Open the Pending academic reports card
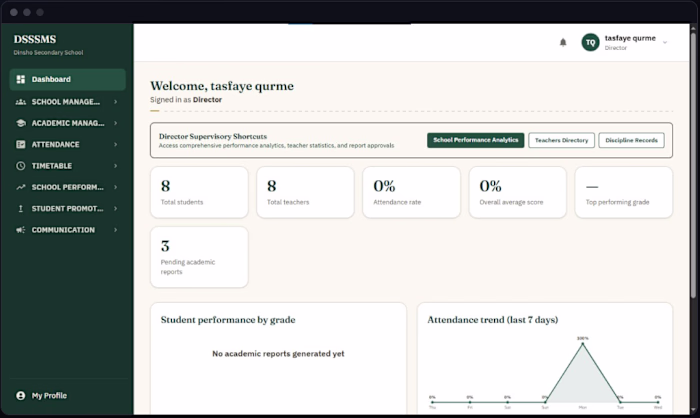This screenshot has width=700, height=418. click(x=199, y=257)
